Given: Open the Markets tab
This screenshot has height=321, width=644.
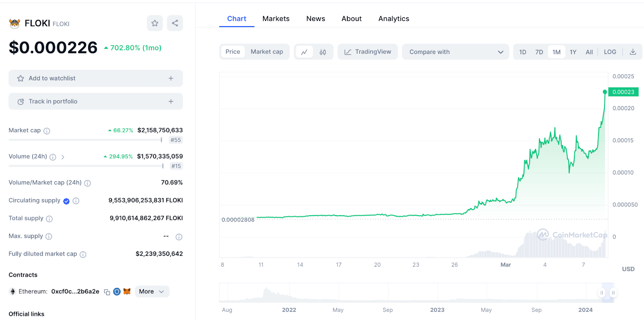Looking at the screenshot, I should [276, 19].
